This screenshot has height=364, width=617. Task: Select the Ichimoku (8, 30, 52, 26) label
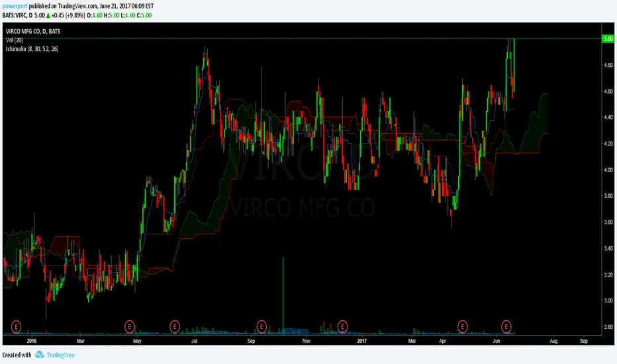(x=32, y=49)
